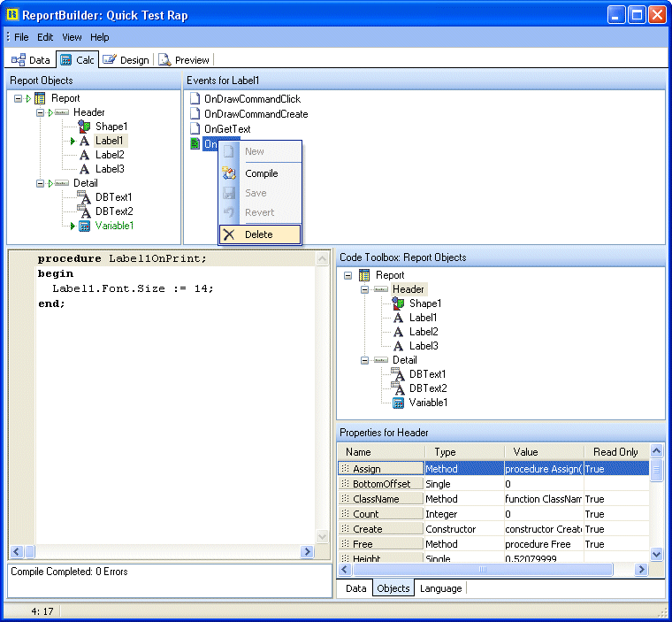Click the Shape1 icon in Report Objects tree
The height and width of the screenshot is (622, 672).
pos(84,127)
